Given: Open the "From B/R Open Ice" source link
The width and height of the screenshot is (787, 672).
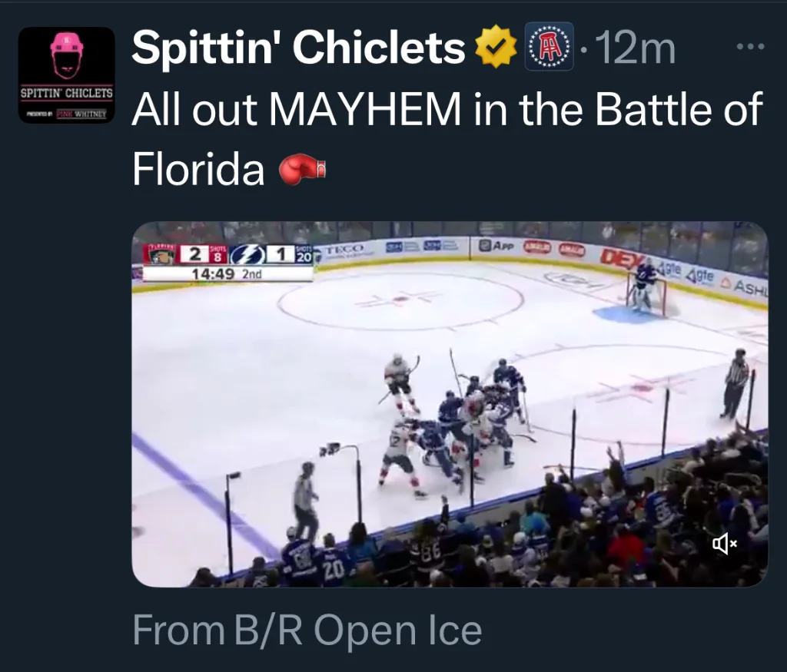Looking at the screenshot, I should pos(307,631).
